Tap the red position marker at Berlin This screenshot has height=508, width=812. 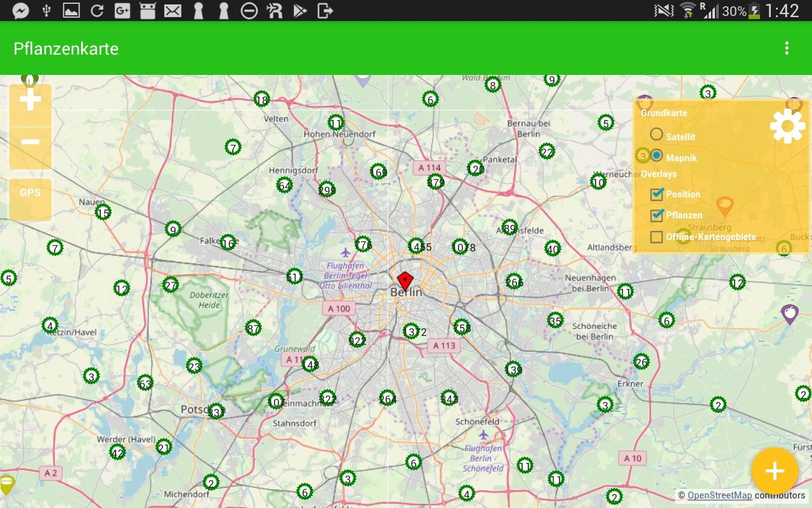[405, 280]
